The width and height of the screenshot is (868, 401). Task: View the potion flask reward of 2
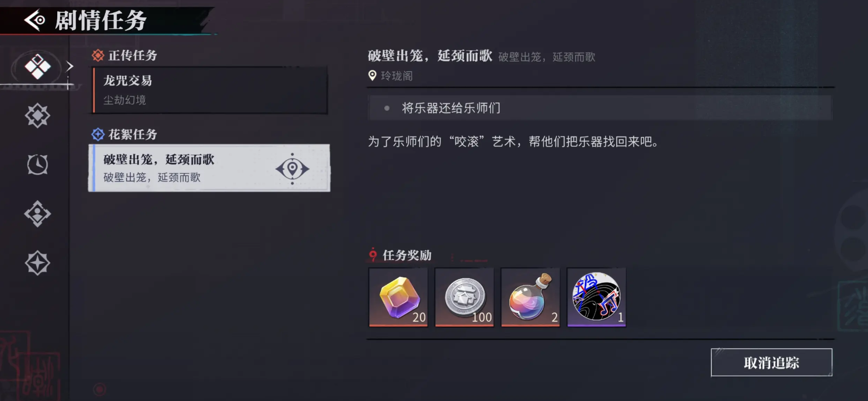pos(531,297)
